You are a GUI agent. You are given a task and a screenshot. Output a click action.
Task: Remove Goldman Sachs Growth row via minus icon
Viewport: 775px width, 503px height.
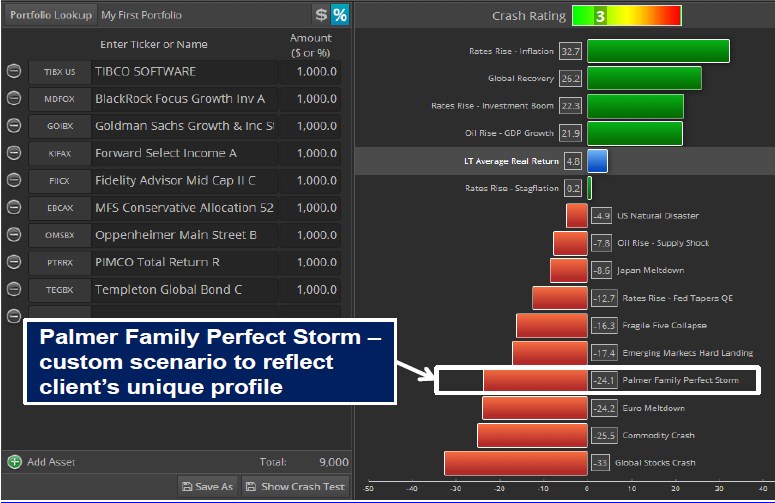(14, 126)
